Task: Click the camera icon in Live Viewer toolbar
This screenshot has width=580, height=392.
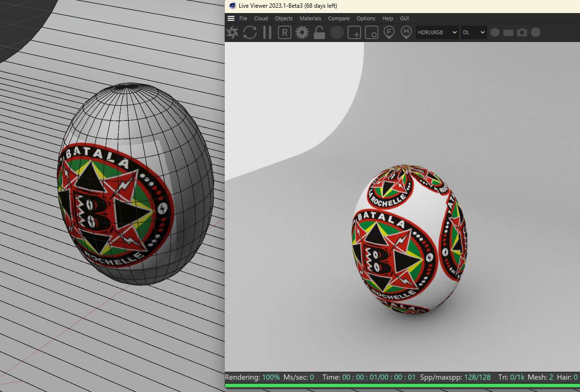Action: click(522, 32)
